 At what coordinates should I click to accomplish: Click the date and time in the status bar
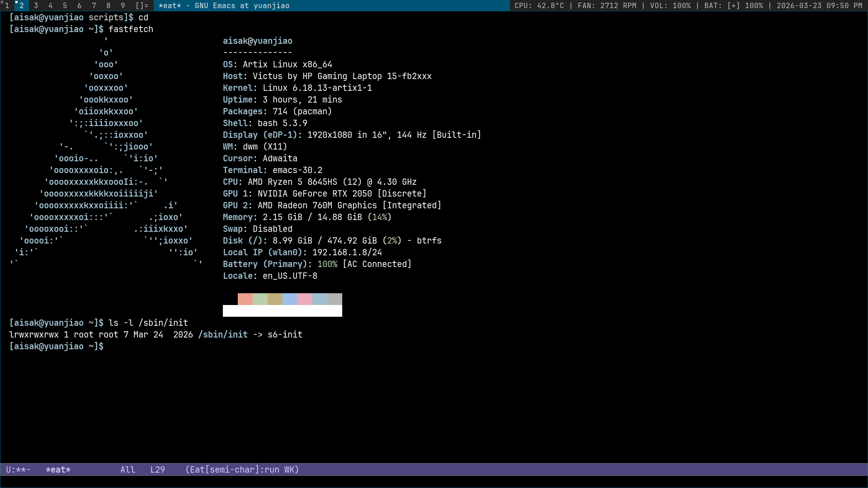pyautogui.click(x=819, y=5)
